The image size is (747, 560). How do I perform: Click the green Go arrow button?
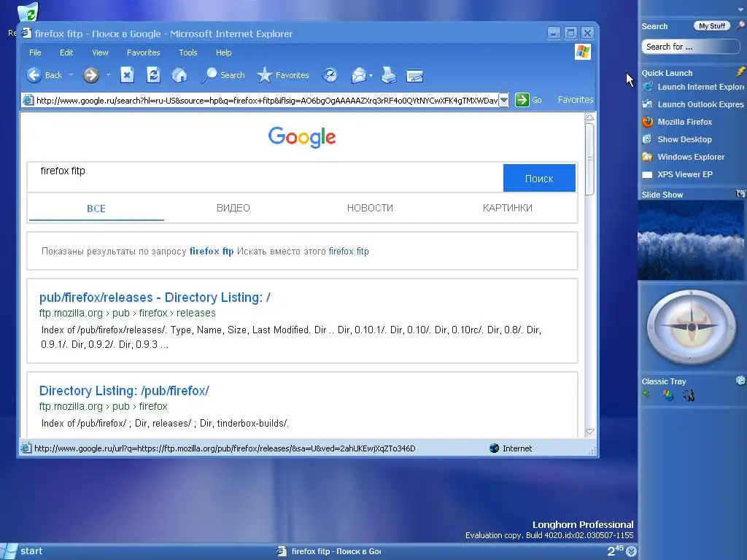click(x=522, y=99)
